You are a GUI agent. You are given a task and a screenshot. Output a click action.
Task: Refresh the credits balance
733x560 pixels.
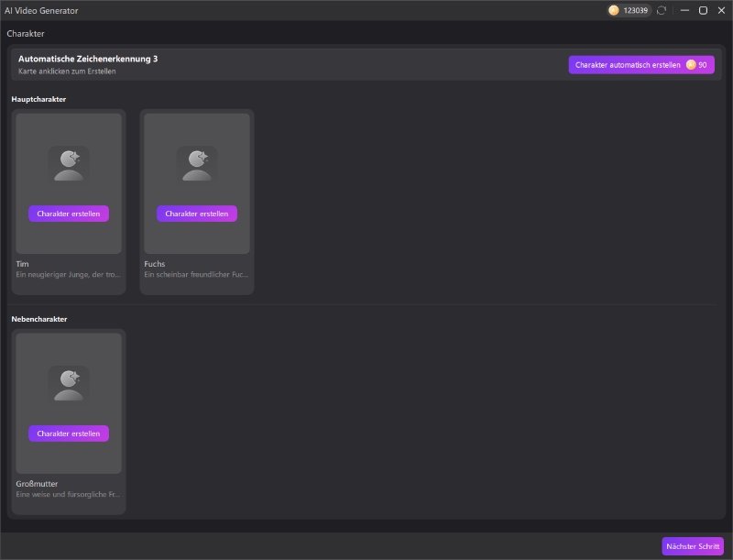tap(662, 10)
